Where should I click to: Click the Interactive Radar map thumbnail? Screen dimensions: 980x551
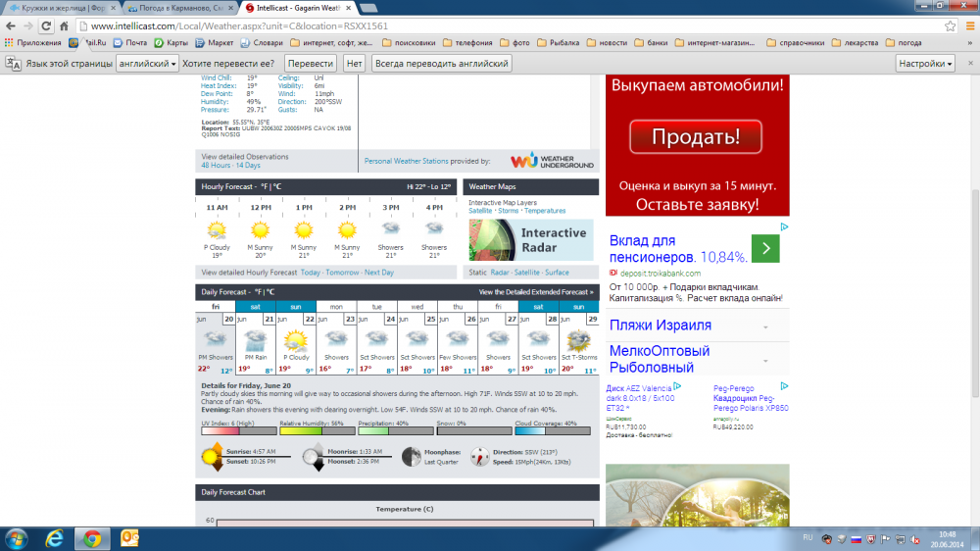point(532,239)
